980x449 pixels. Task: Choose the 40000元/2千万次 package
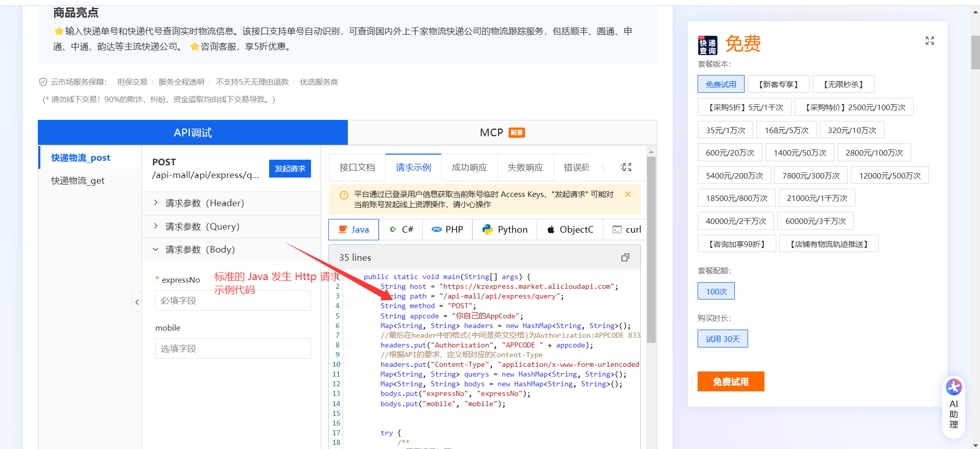click(736, 221)
